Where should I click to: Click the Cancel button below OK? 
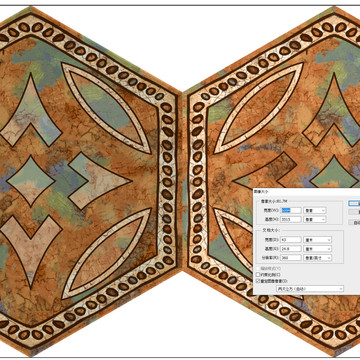354,212
